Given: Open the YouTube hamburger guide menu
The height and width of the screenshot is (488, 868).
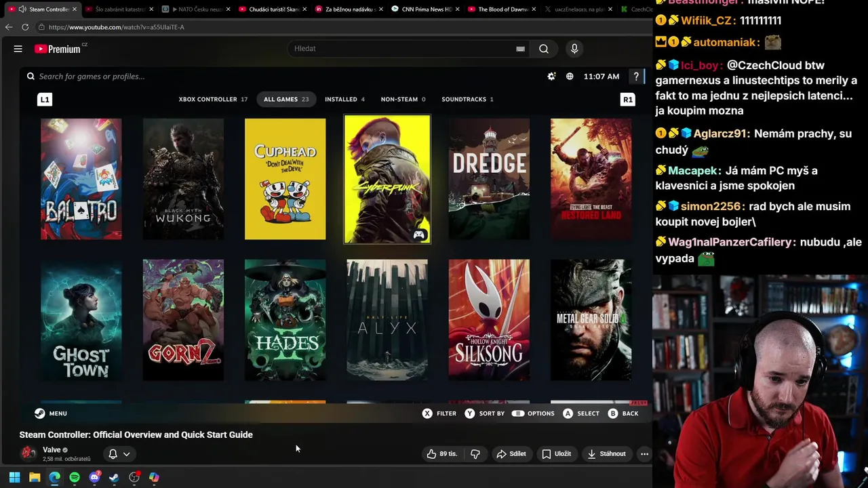Looking at the screenshot, I should click(18, 49).
